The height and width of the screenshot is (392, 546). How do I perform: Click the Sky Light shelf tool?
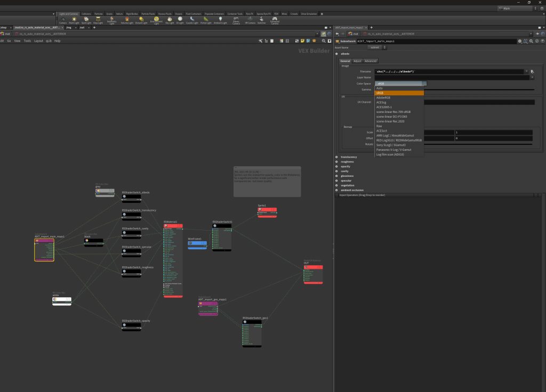170,20
